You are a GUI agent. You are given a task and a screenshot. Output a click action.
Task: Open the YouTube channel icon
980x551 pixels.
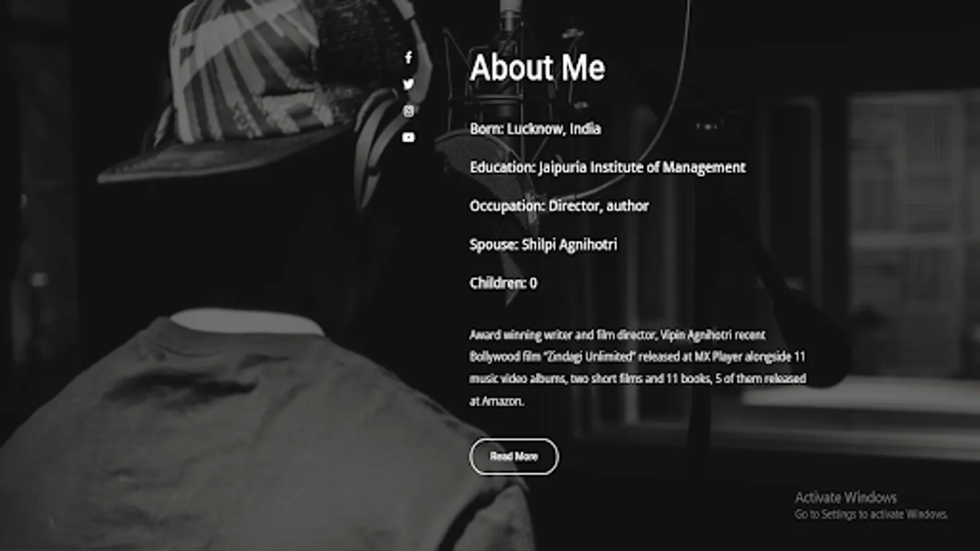coord(409,137)
